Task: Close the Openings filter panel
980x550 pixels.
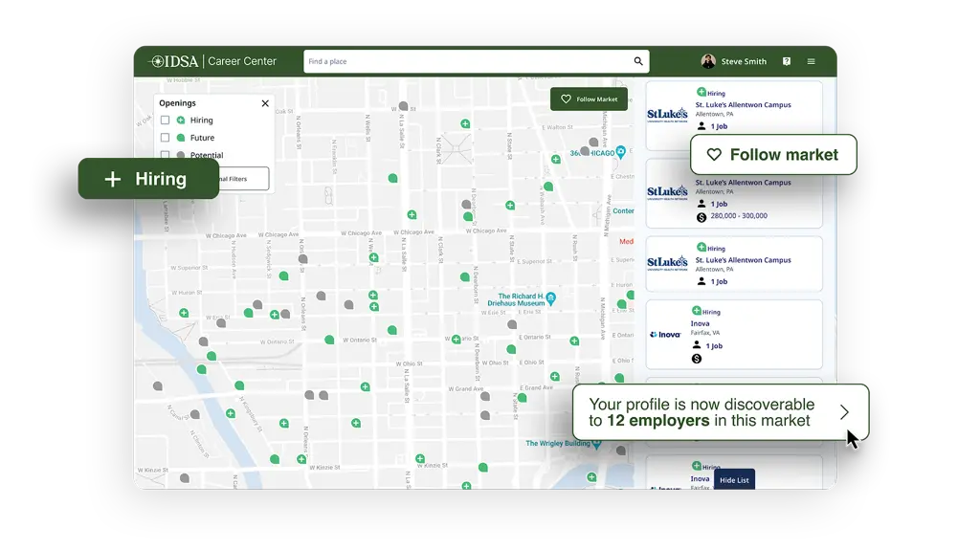Action: pos(265,103)
